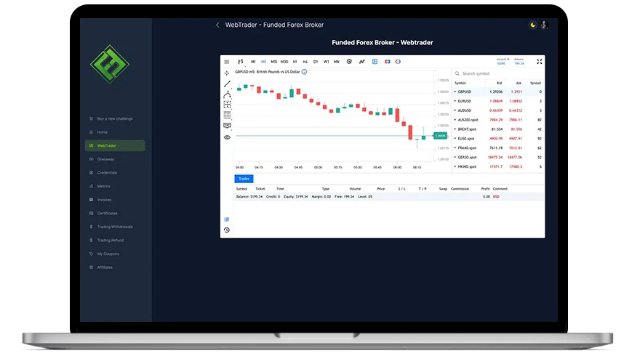The image size is (624, 364).
Task: Open the hamburger menu in the trading terminal
Action: click(x=227, y=62)
